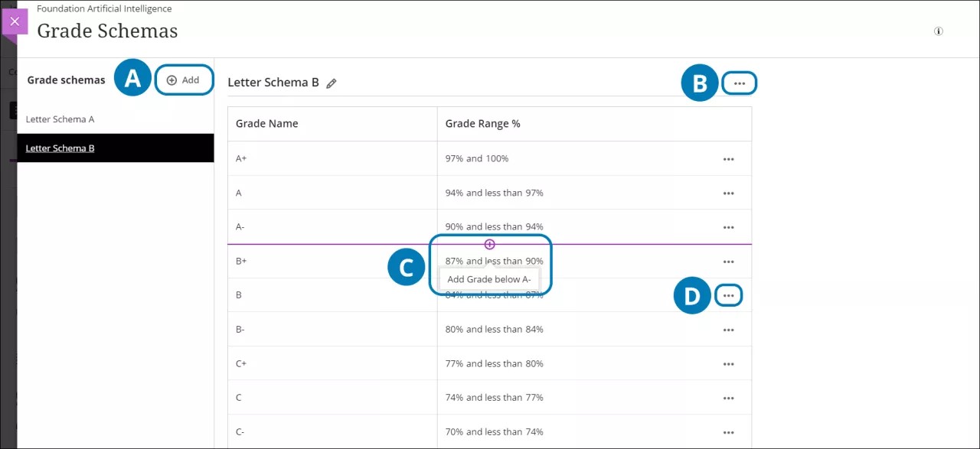
Task: Open the three-dot menu for the A- row
Action: (728, 227)
